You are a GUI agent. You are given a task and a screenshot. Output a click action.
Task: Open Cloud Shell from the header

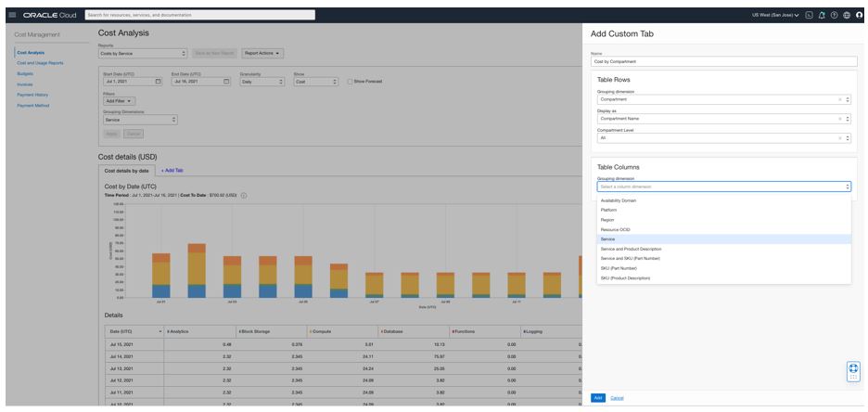tap(809, 15)
